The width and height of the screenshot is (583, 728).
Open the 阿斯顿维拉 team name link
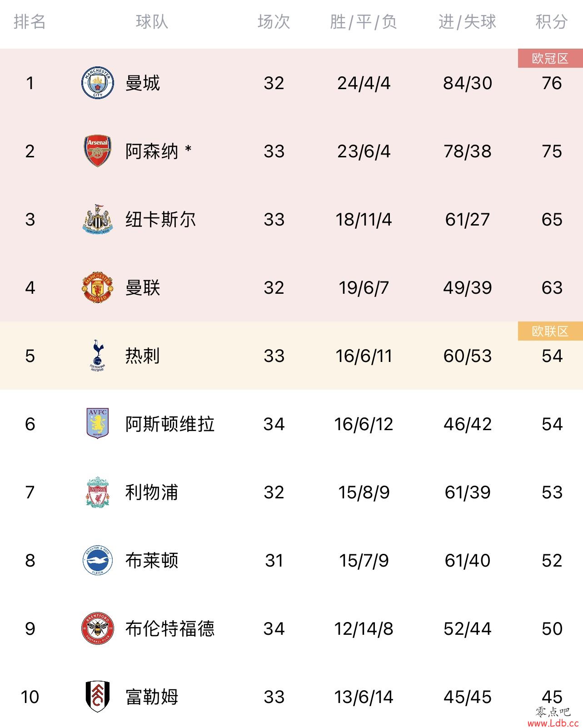click(x=170, y=424)
